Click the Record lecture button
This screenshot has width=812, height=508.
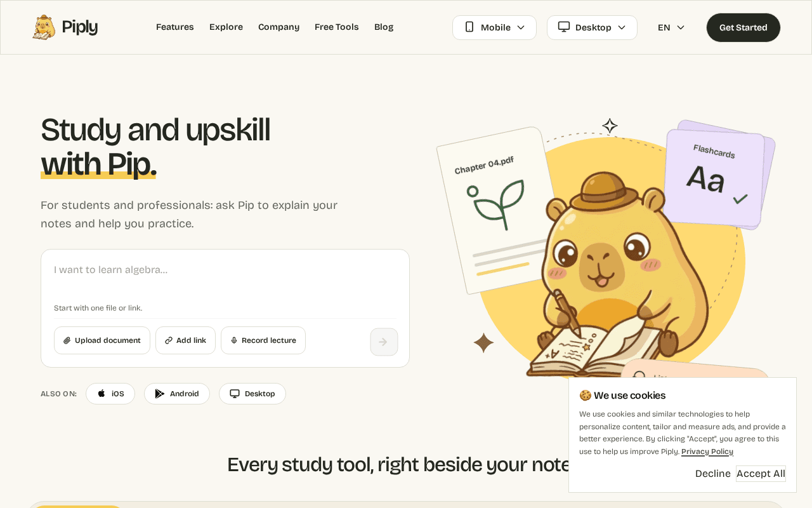[263, 340]
